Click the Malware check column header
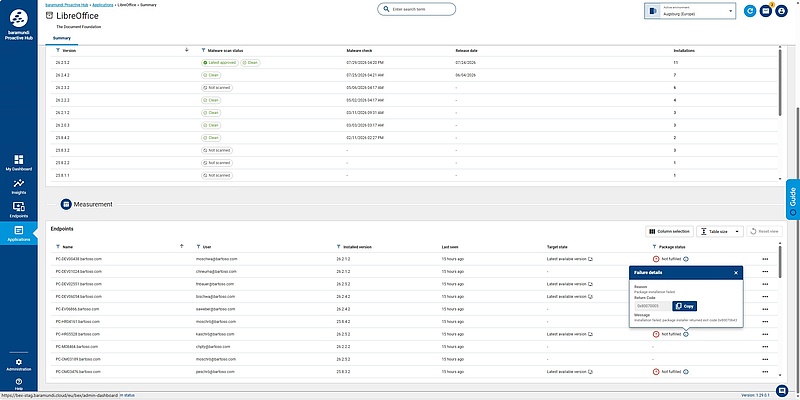The height and width of the screenshot is (400, 800). 359,51
